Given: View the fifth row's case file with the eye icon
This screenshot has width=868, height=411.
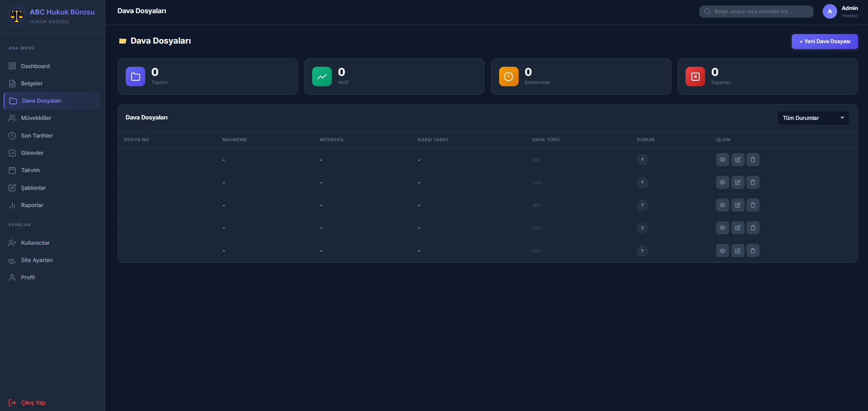Looking at the screenshot, I should [722, 251].
